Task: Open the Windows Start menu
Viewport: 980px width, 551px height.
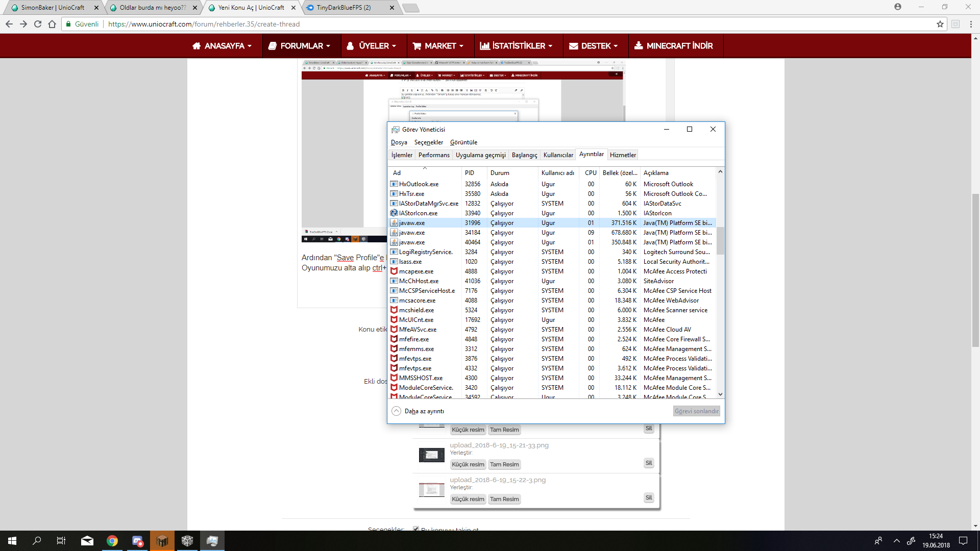Action: coord(12,541)
